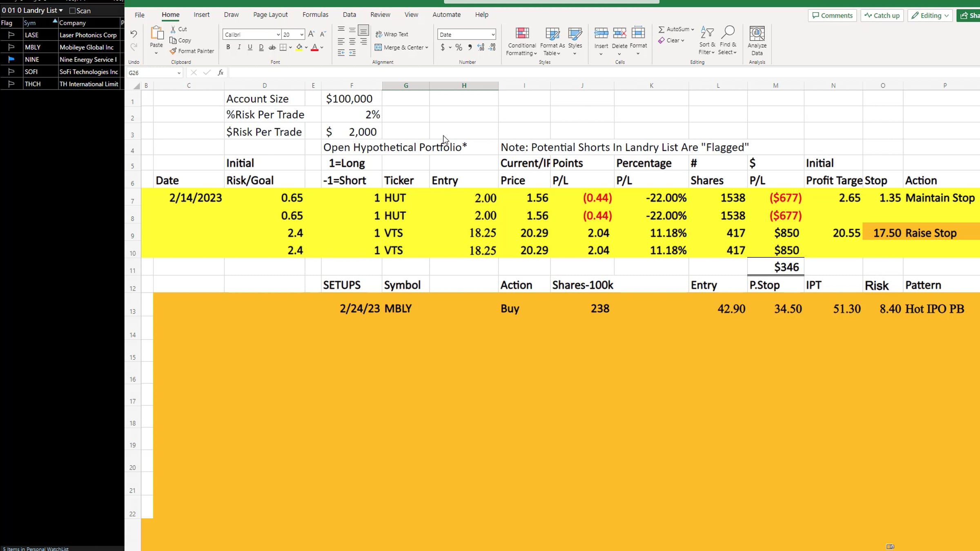Toggle the flag for SOFI in watchlist
980x551 pixels.
tap(11, 72)
